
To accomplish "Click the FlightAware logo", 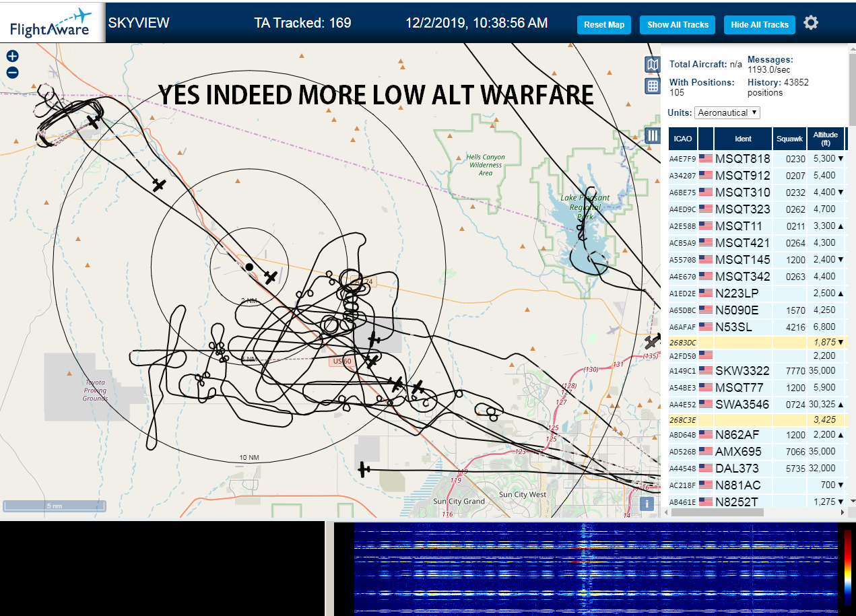I will coord(51,22).
